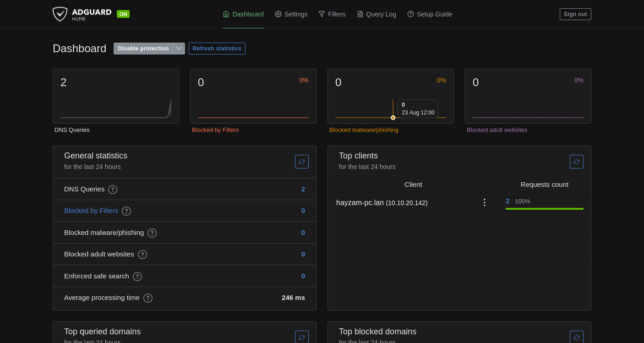Open the three-dot menu for hayzam-pc.lan client
Image resolution: width=644 pixels, height=343 pixels.
485,202
